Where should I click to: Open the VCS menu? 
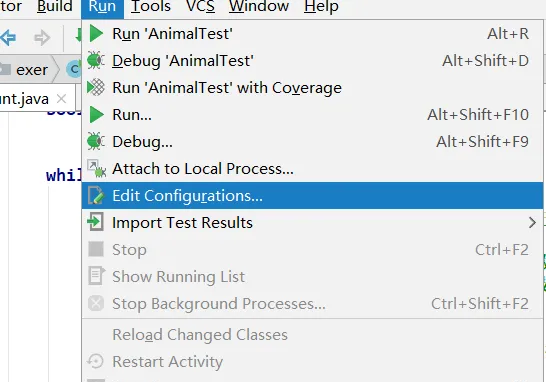[x=200, y=6]
